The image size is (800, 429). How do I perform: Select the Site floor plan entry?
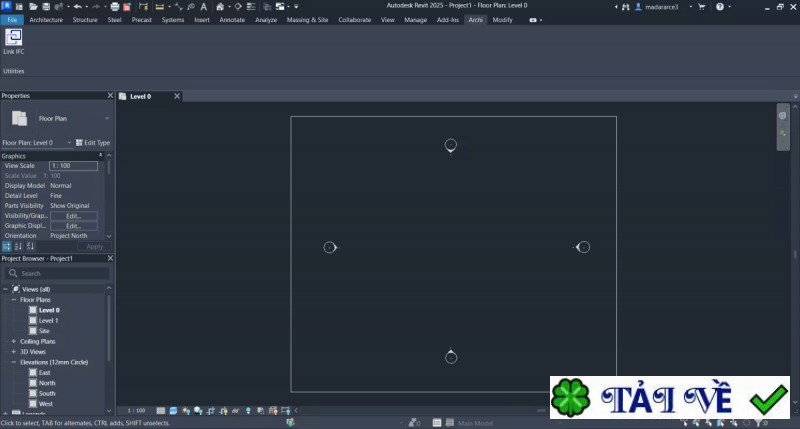click(44, 331)
